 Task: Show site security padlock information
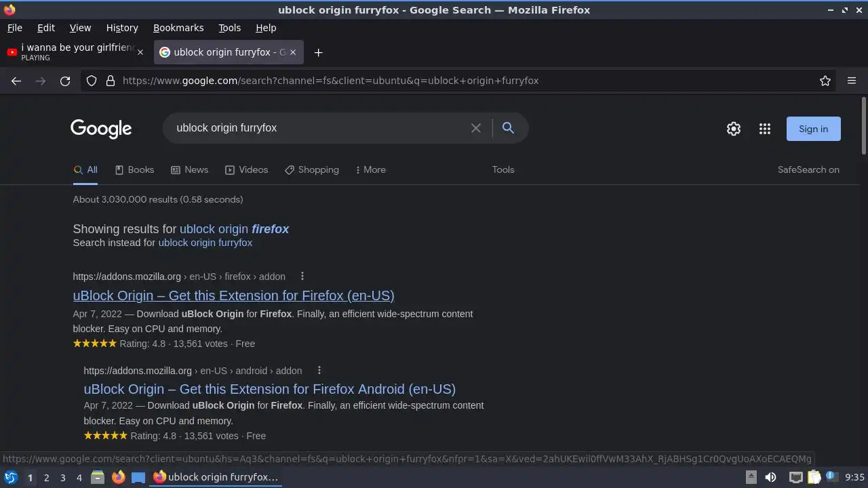point(111,81)
